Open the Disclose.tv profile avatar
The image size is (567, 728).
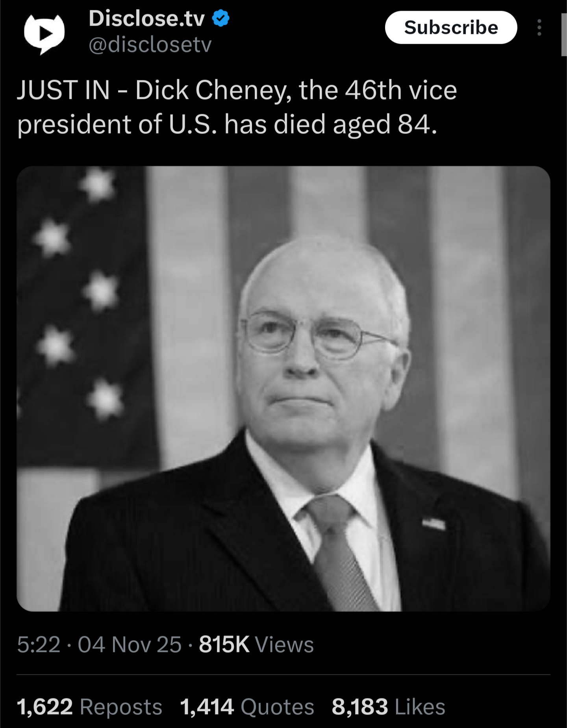44,34
